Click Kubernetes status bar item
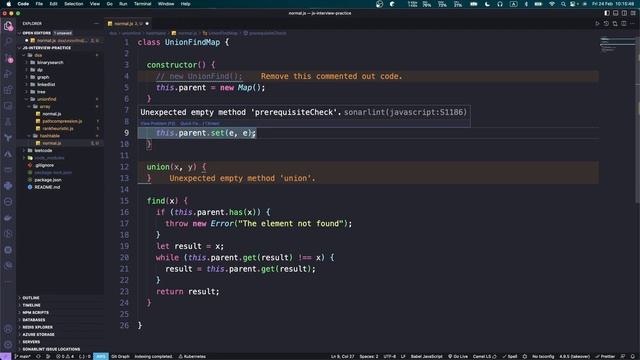 (192, 356)
